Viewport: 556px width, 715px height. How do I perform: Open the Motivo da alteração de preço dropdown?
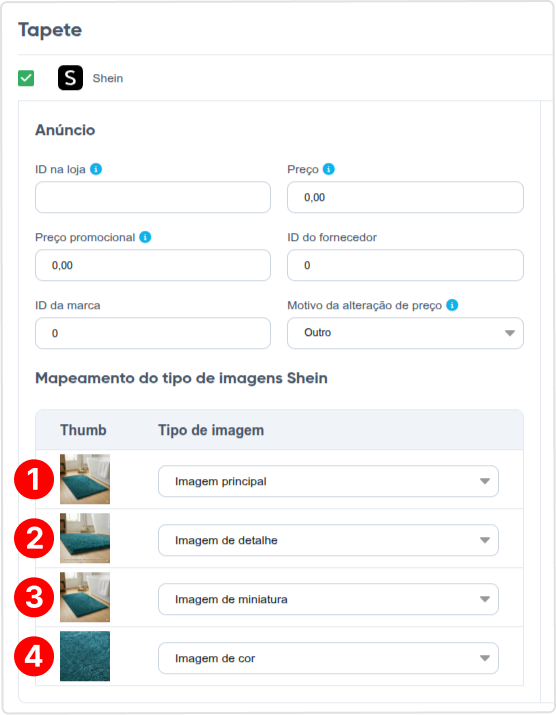(405, 333)
